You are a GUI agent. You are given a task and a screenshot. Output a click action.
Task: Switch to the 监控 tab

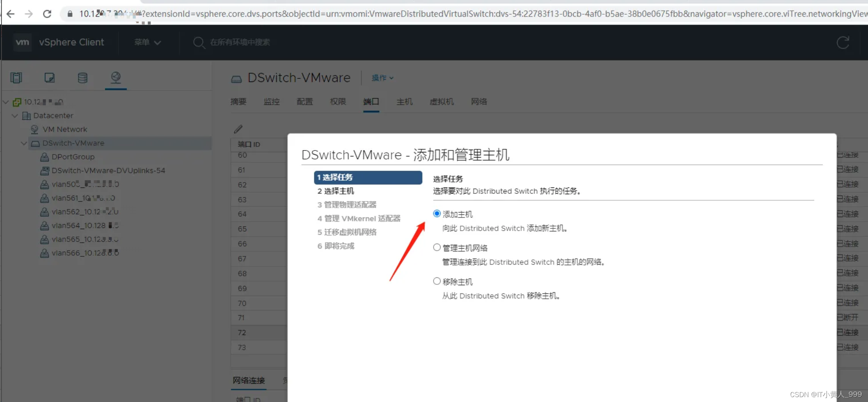tap(272, 102)
